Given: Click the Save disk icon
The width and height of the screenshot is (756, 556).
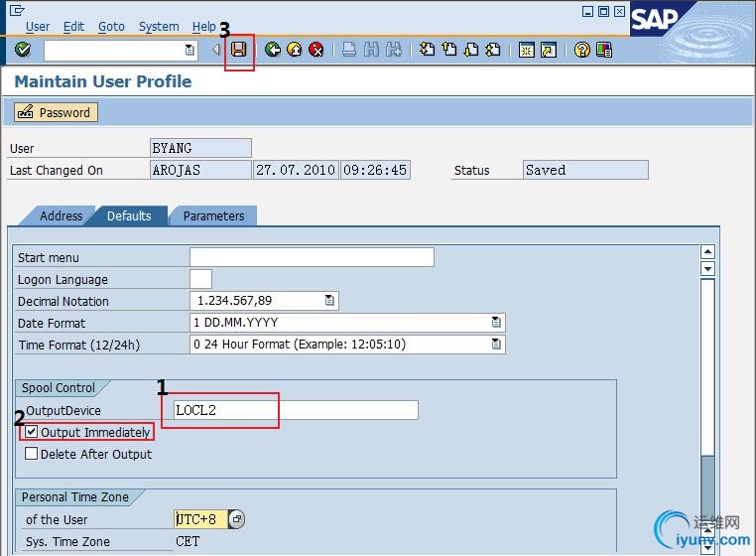Looking at the screenshot, I should [x=239, y=50].
